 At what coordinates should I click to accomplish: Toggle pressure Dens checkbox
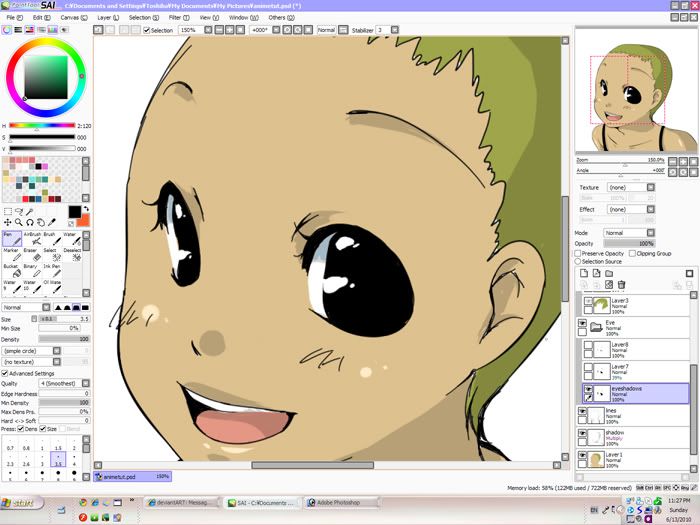pyautogui.click(x=21, y=429)
